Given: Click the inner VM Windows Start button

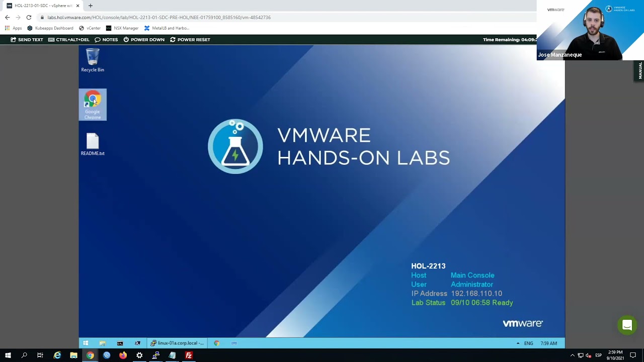Looking at the screenshot, I should coord(86,343).
